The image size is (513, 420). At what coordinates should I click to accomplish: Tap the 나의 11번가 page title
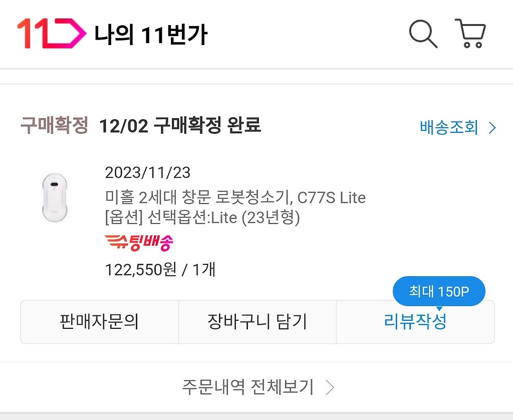(151, 35)
